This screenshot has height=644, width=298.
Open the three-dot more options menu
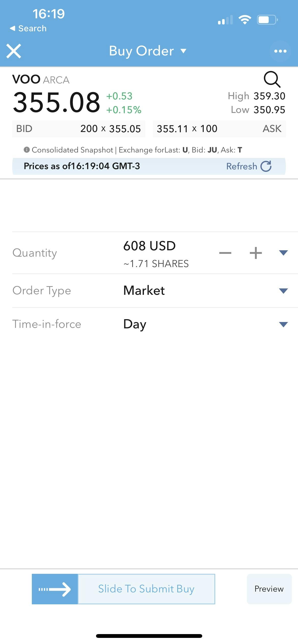click(280, 51)
